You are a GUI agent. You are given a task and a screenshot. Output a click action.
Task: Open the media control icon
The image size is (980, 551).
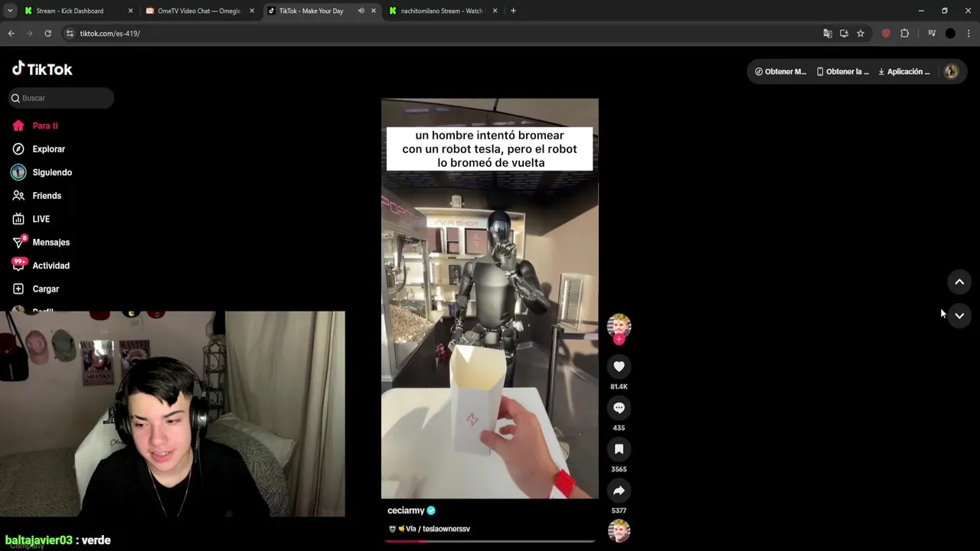[932, 34]
